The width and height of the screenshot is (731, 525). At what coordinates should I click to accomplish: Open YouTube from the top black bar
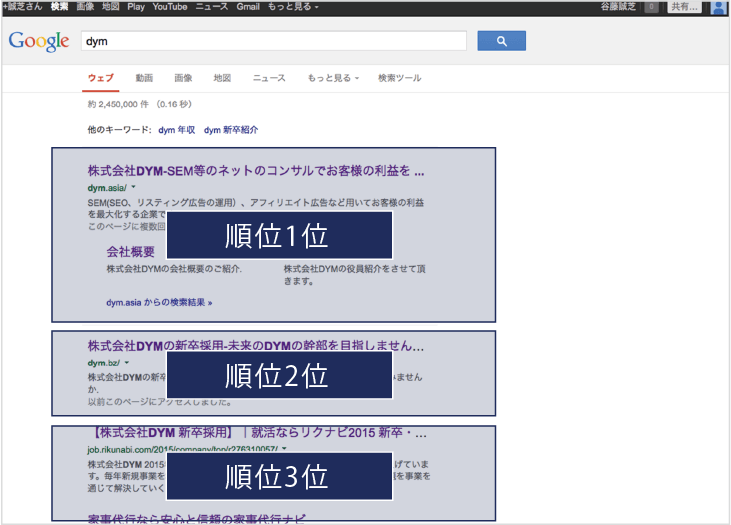169,7
